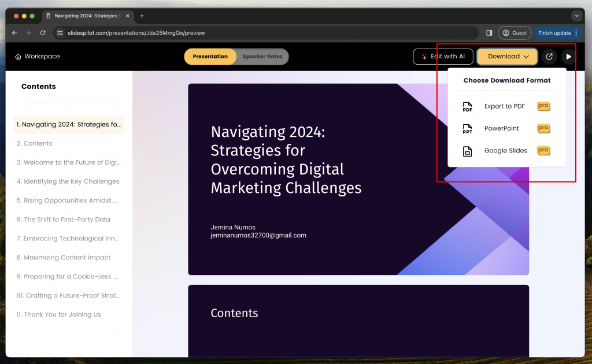Image resolution: width=592 pixels, height=364 pixels.
Task: Click the share icon next to Download
Action: [549, 57]
